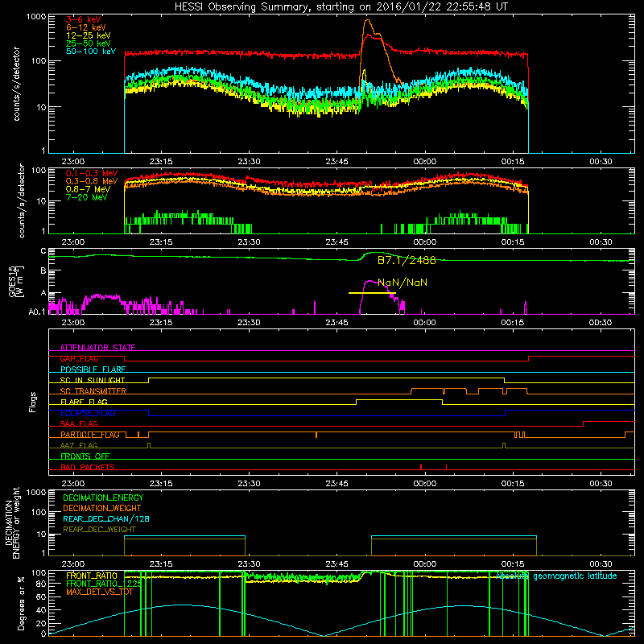Click the 1000 tick label in top panel
This screenshot has width=644, height=644.
pyautogui.click(x=36, y=17)
